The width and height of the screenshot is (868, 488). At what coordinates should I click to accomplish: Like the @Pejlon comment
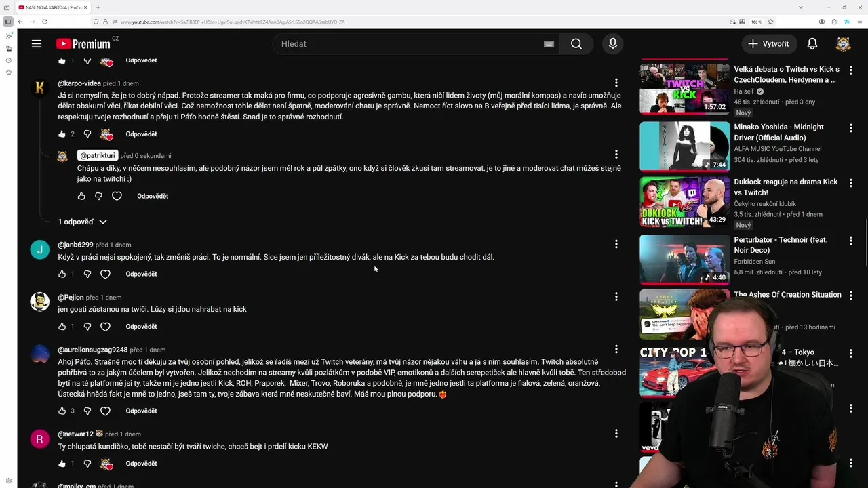coord(62,327)
